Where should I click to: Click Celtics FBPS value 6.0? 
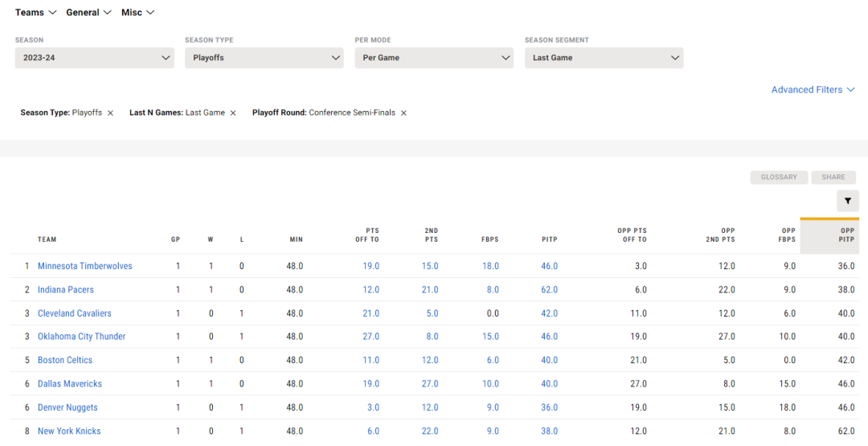pos(493,360)
